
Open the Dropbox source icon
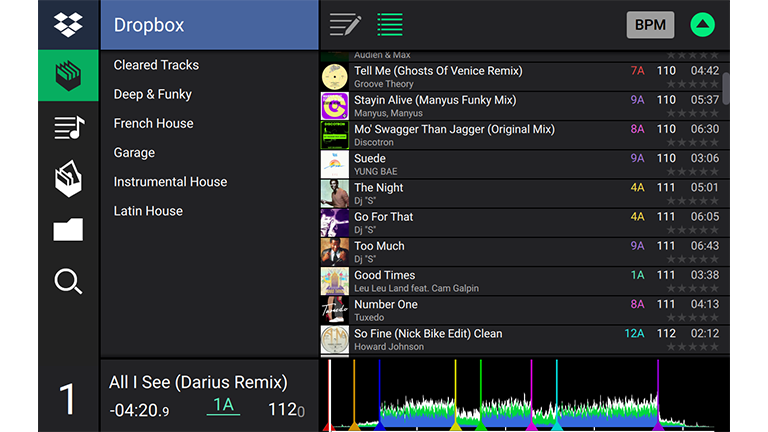(x=68, y=24)
